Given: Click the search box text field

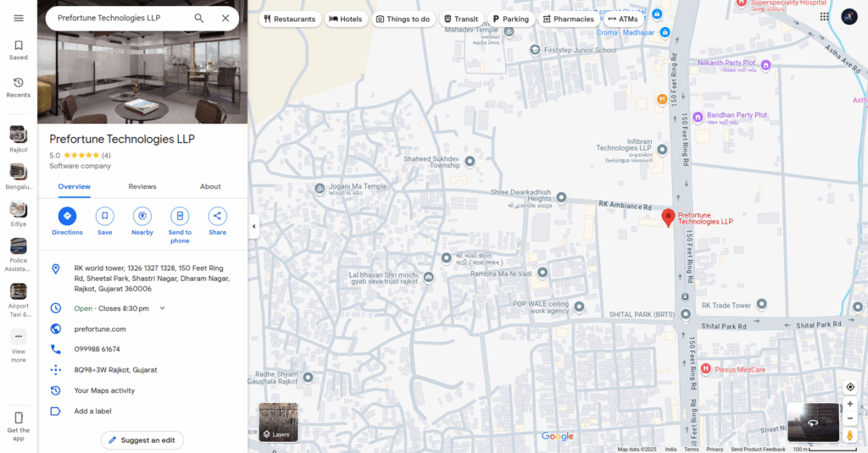Looking at the screenshot, I should pyautogui.click(x=122, y=19).
